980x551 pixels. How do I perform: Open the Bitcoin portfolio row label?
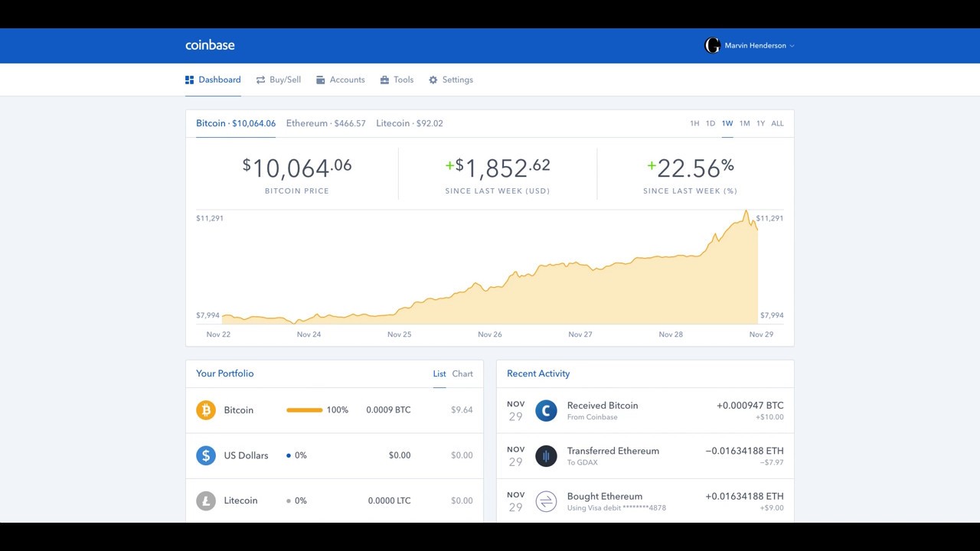239,410
